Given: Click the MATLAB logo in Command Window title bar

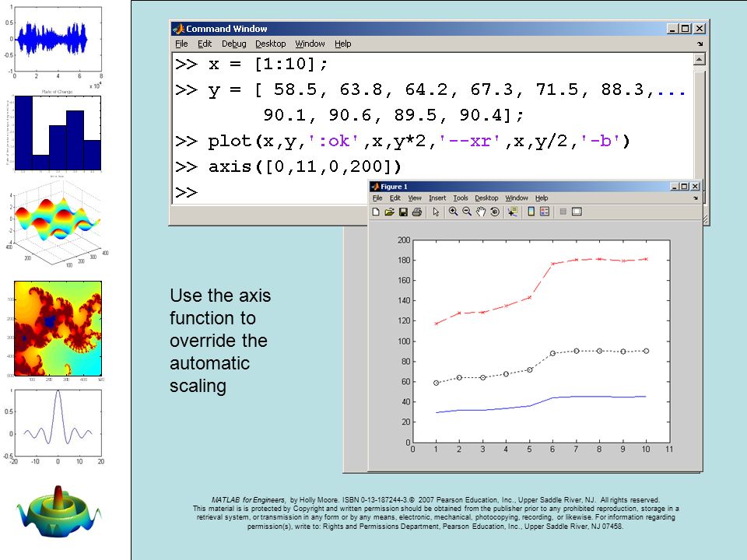Looking at the screenshot, I should pyautogui.click(x=178, y=29).
